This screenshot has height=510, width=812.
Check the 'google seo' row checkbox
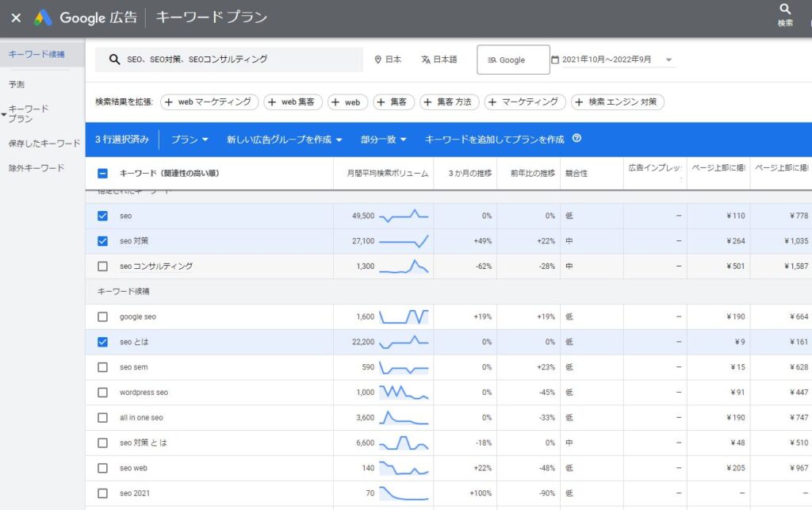(102, 317)
